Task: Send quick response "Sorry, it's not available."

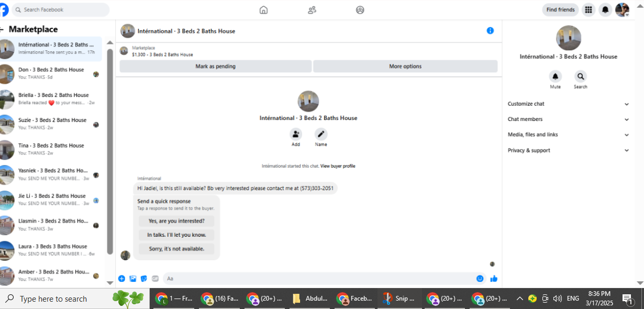Action: [x=176, y=249]
